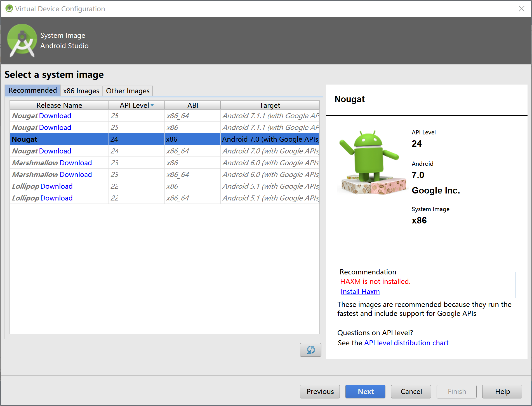Download Nougat API 24 x86_64 image
This screenshot has height=406, width=532.
pos(55,151)
